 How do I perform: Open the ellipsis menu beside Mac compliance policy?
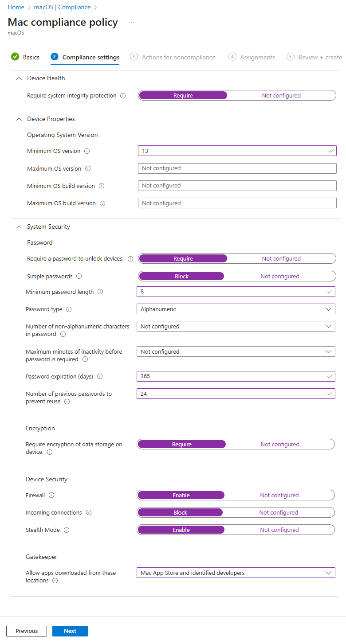click(x=131, y=22)
